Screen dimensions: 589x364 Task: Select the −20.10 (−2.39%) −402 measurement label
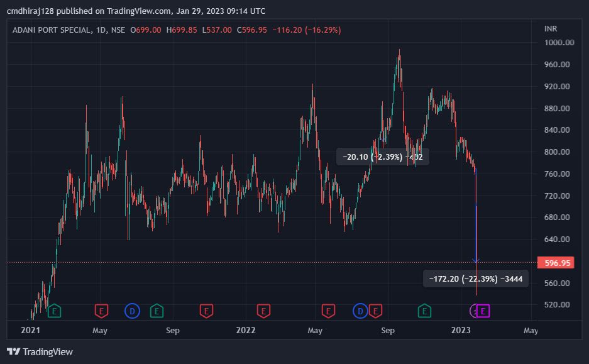point(382,157)
